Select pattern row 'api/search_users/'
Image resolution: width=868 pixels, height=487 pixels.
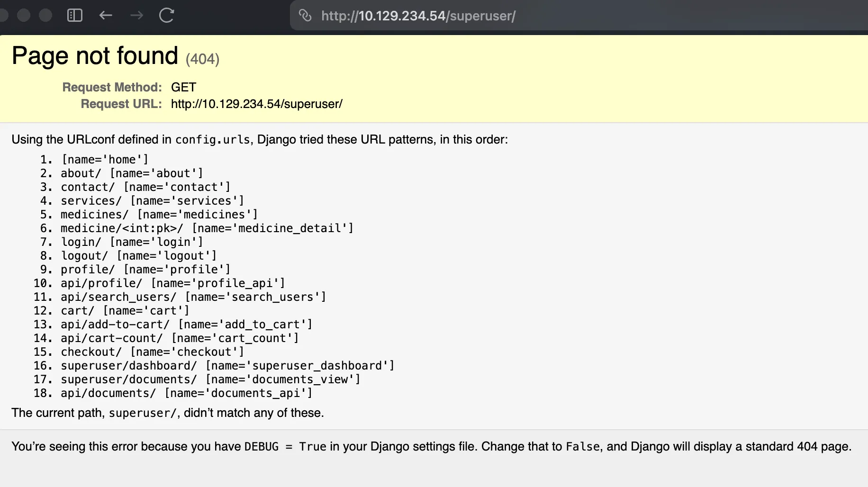pyautogui.click(x=193, y=297)
